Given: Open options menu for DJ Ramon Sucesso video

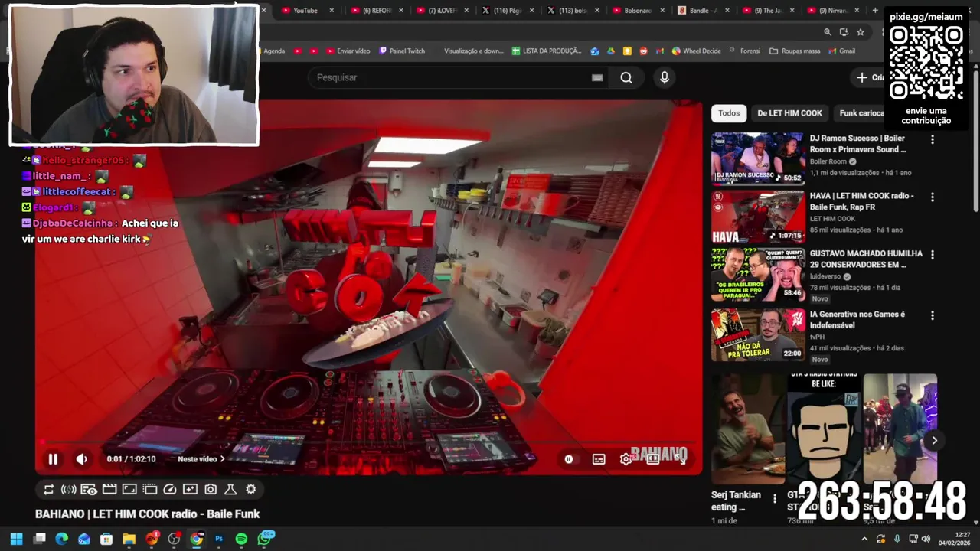Looking at the screenshot, I should tap(932, 139).
